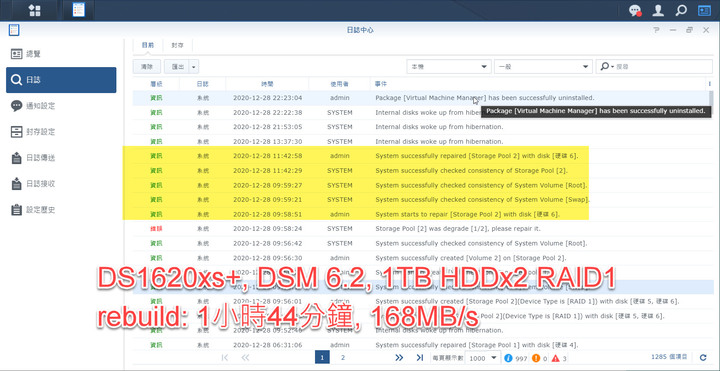Open 通知設定 notification settings
720x371 pixels.
pyautogui.click(x=61, y=106)
